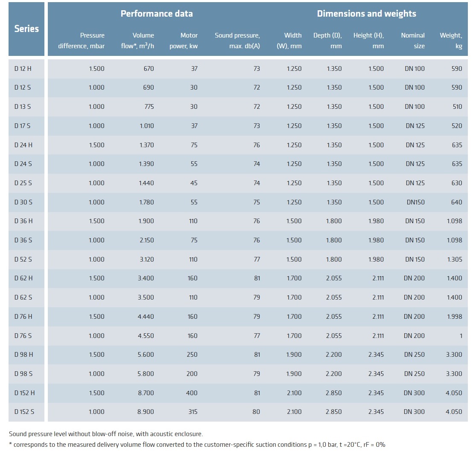476x463 pixels.
Task: Click the DN150 nominal size for D 30 S
Action: [x=415, y=202]
